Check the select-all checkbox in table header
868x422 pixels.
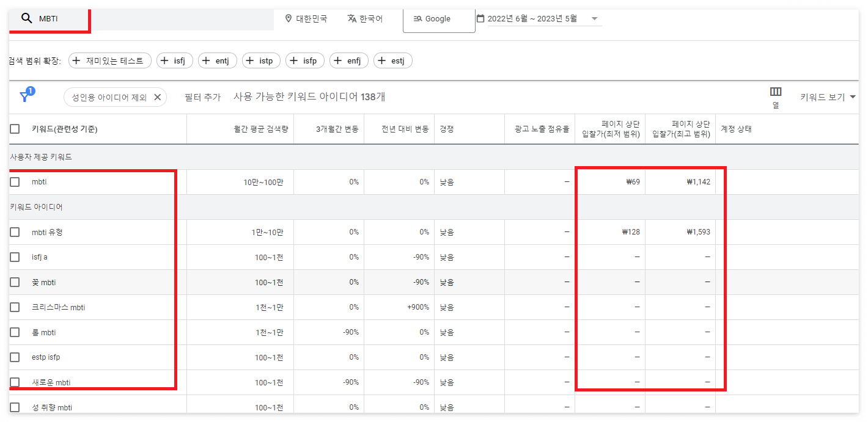pyautogui.click(x=15, y=129)
